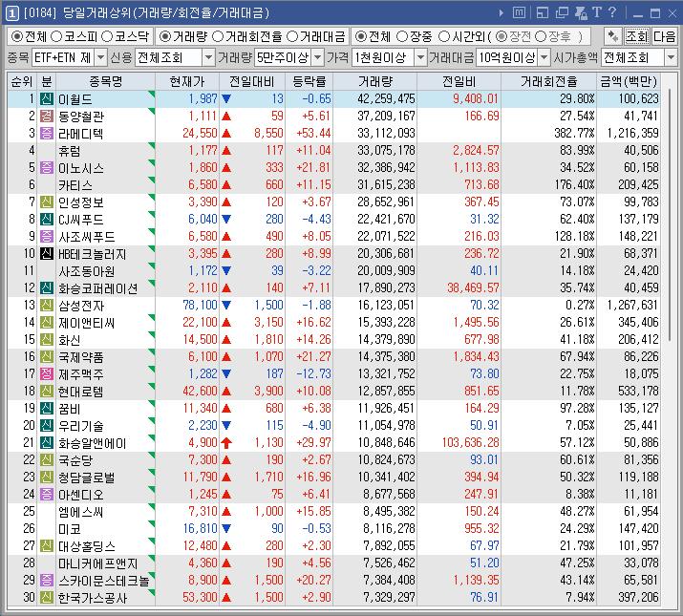Click the 신 badge on the 이월드 row

click(47, 99)
